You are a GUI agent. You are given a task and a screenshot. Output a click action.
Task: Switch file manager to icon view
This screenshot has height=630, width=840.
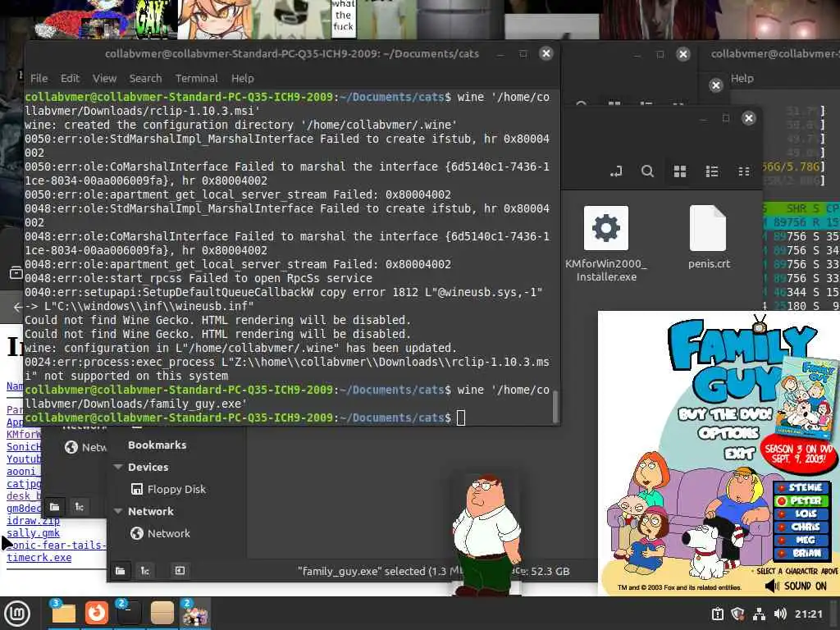tap(680, 171)
